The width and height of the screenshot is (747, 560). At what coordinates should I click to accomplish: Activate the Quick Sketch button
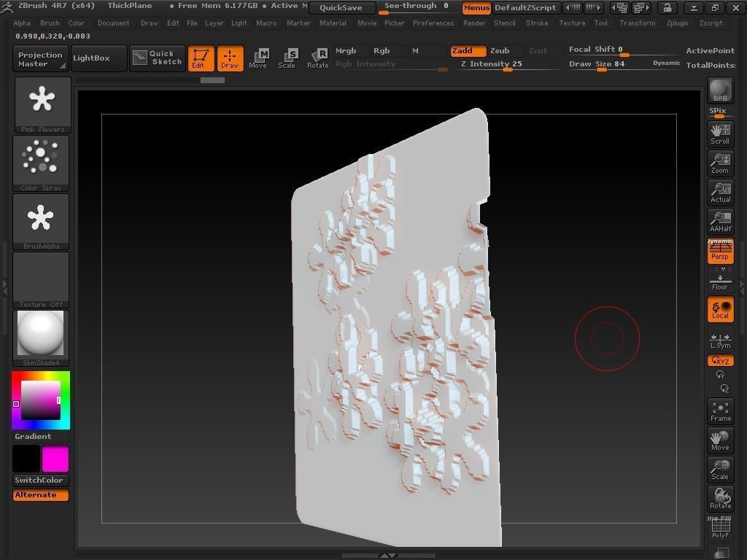tap(158, 58)
